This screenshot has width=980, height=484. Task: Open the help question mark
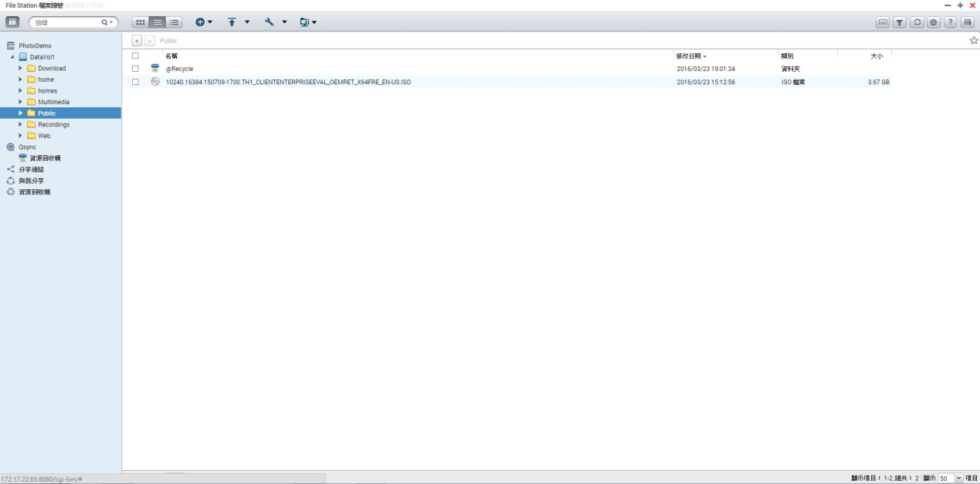[951, 22]
